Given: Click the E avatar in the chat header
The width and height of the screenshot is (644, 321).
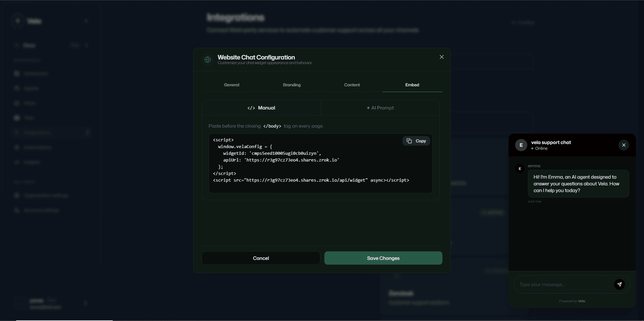Looking at the screenshot, I should point(521,145).
